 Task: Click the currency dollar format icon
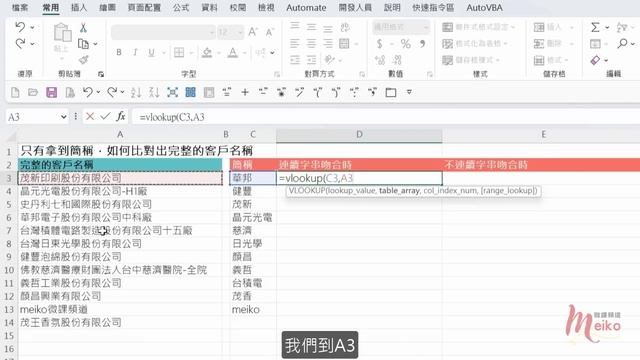(380, 44)
